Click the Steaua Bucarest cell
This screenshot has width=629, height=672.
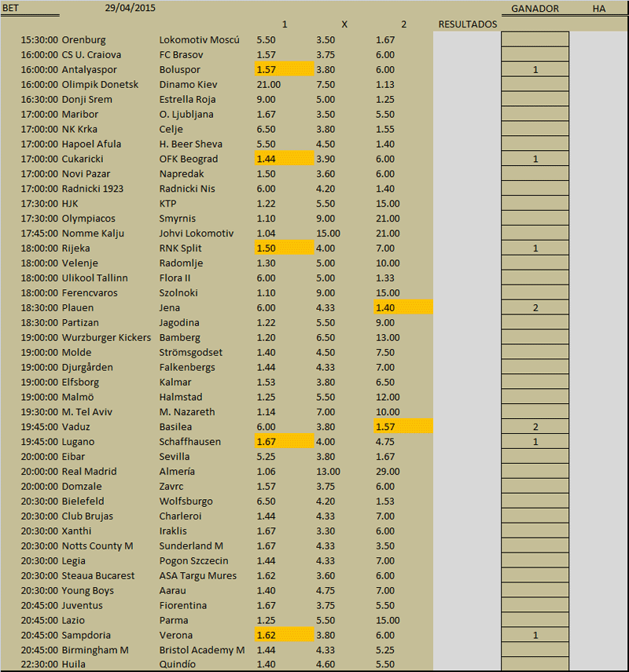pyautogui.click(x=98, y=575)
